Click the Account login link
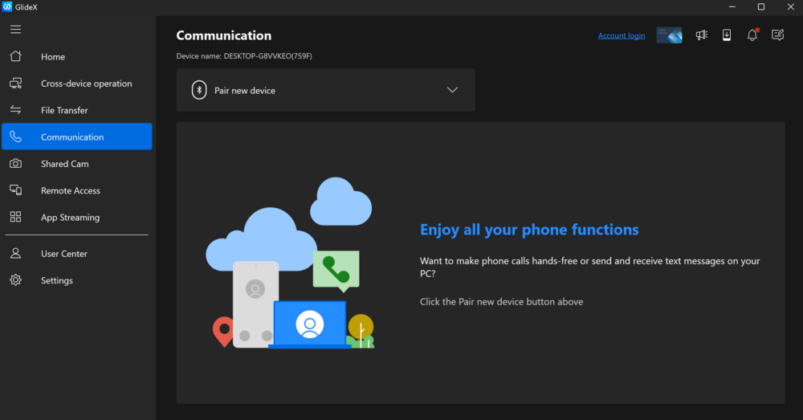 tap(621, 36)
